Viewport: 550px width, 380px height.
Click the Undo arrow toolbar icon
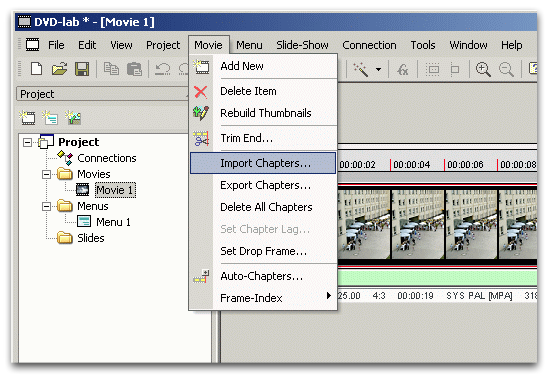[x=162, y=69]
